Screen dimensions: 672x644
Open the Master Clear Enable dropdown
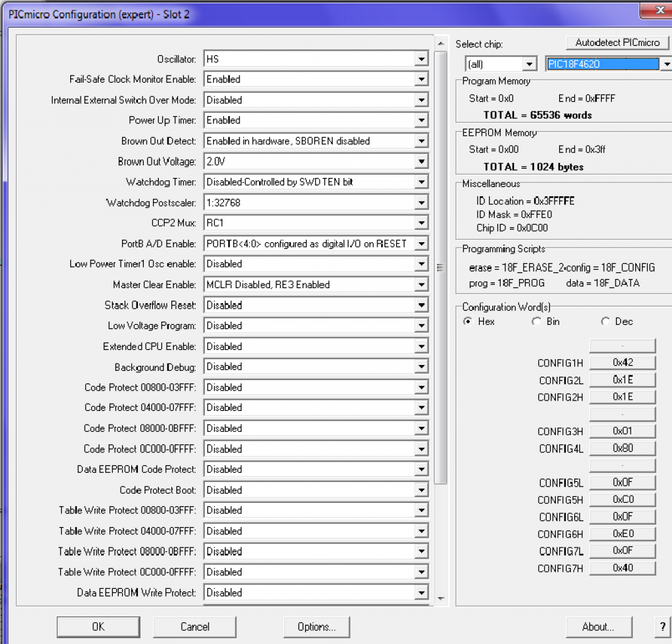tap(316, 284)
